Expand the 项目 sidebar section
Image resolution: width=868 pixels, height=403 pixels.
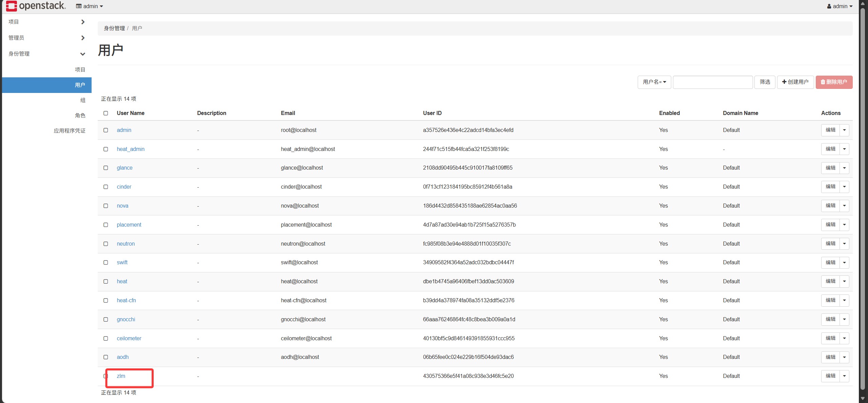point(47,22)
